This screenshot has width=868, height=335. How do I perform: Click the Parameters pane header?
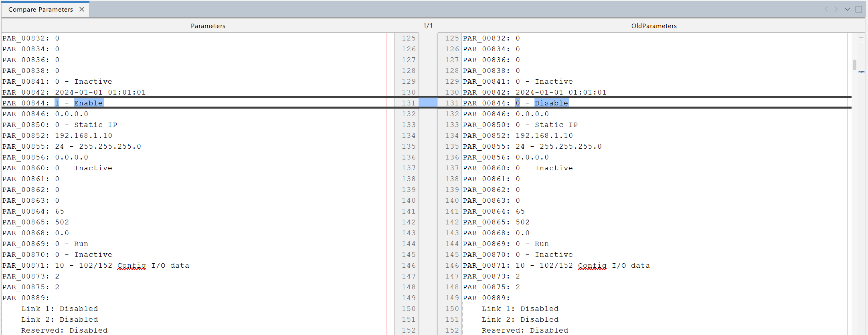208,26
